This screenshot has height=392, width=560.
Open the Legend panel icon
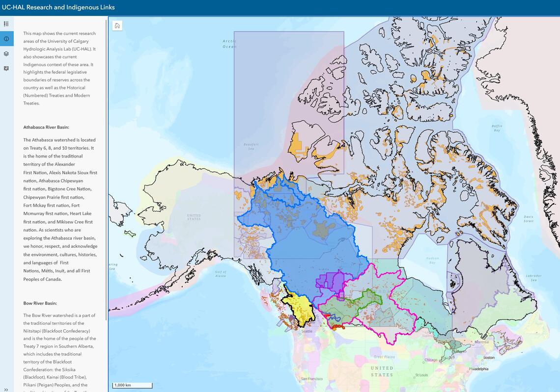[x=6, y=24]
